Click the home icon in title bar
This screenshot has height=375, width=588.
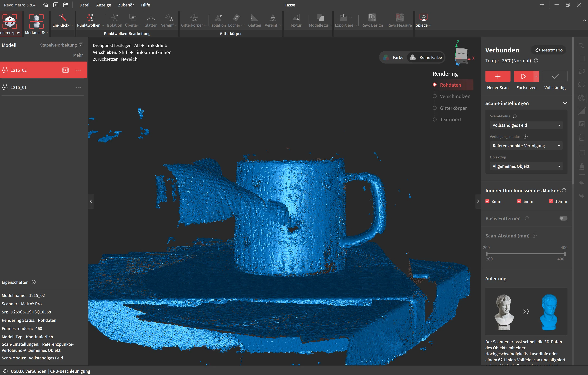click(x=46, y=5)
